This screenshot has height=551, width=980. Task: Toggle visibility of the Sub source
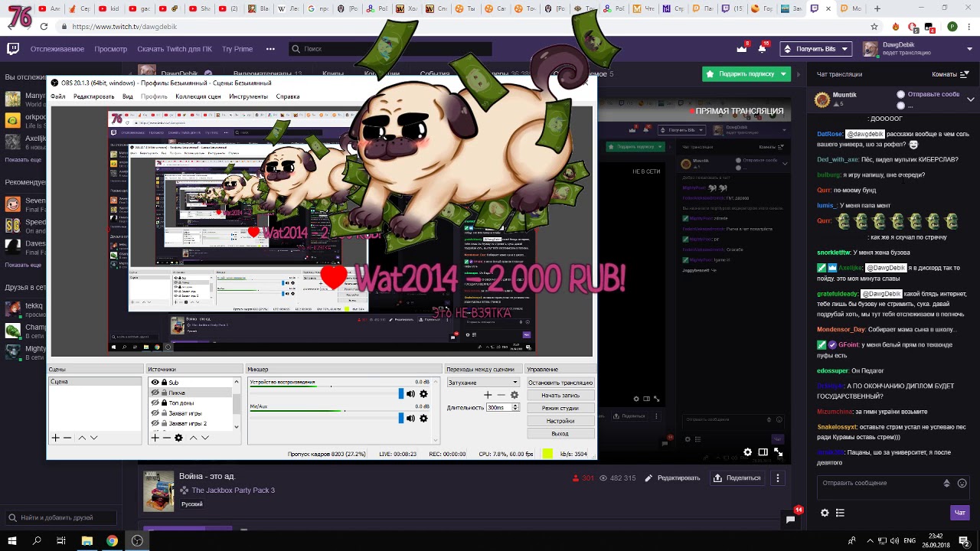coord(155,383)
